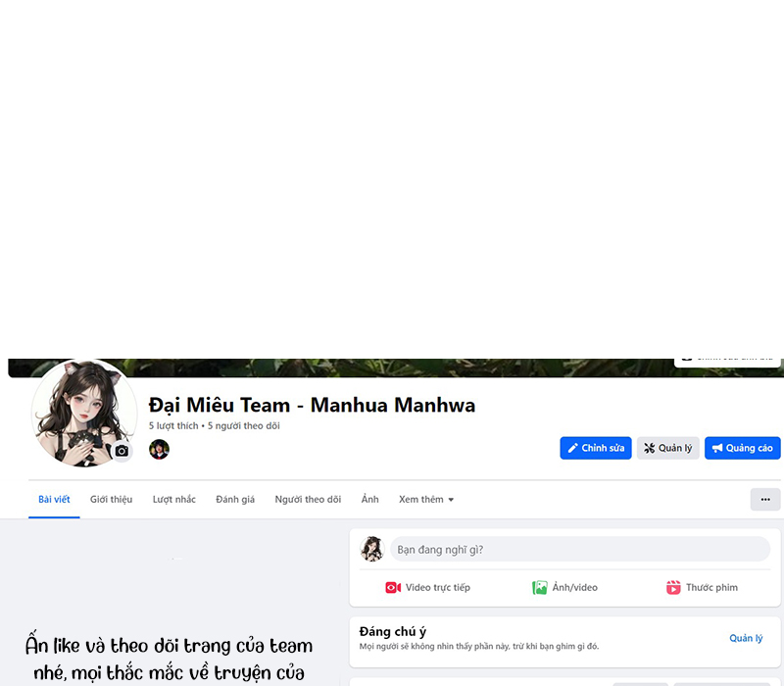Image resolution: width=784 pixels, height=686 pixels.
Task: Click the Quảng cáo advertise button
Action: pos(743,448)
